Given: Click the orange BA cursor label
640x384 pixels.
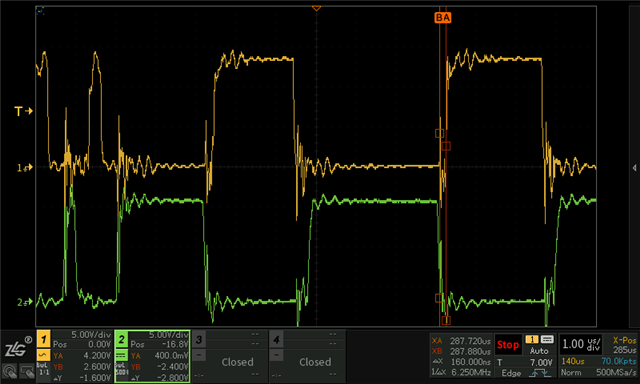Looking at the screenshot, I should (443, 18).
